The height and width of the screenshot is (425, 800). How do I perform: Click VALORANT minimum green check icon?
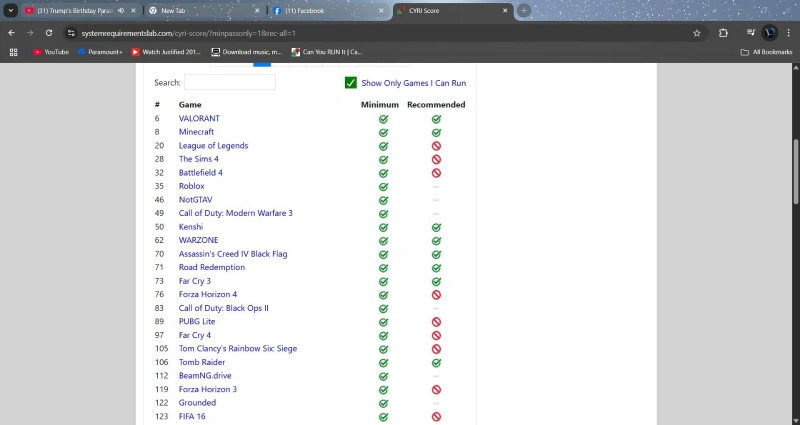click(x=383, y=119)
